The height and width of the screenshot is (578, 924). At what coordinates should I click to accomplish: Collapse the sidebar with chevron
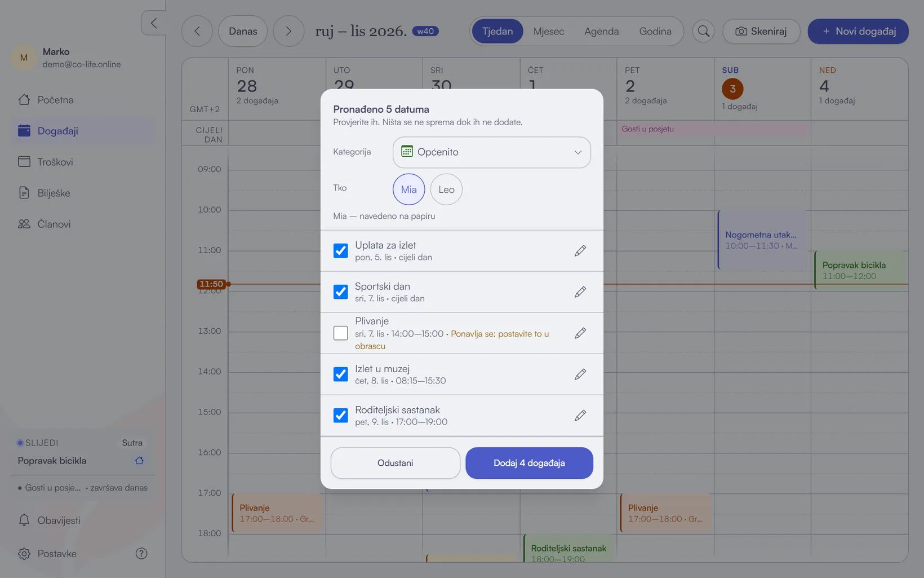tap(153, 23)
